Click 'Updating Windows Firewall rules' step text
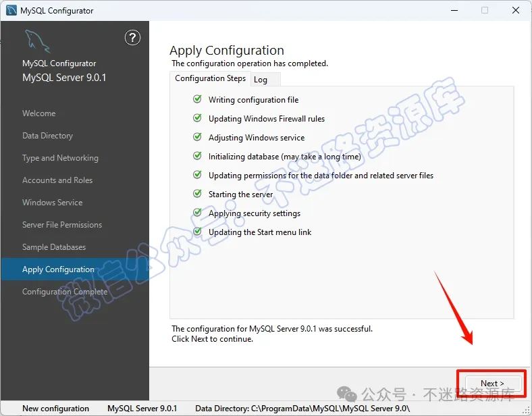This screenshot has height=416, width=532. pos(267,119)
